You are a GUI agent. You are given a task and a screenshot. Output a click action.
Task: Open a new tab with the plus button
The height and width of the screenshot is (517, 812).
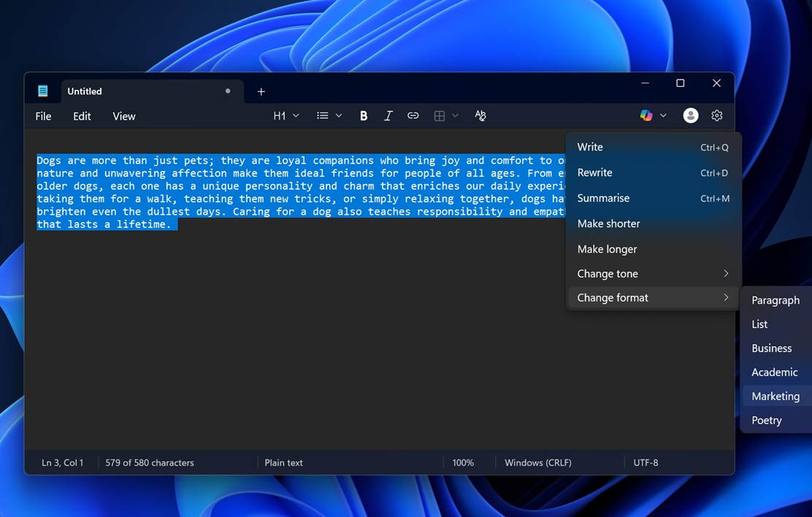coord(261,91)
